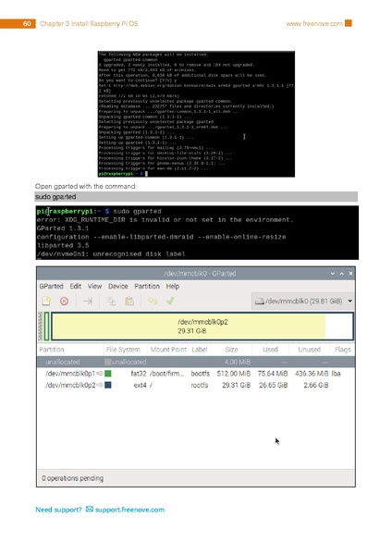
Task: Click the Size column header
Action: [x=231, y=350]
